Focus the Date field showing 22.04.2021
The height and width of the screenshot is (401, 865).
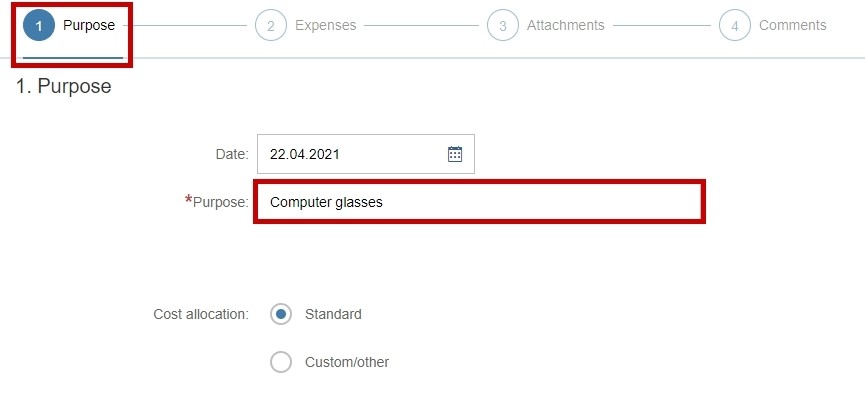(x=366, y=154)
